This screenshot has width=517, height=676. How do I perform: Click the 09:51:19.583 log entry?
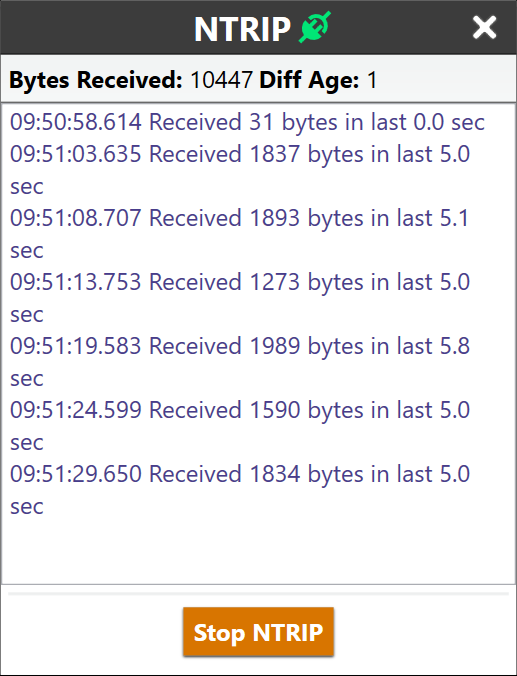pyautogui.click(x=240, y=362)
